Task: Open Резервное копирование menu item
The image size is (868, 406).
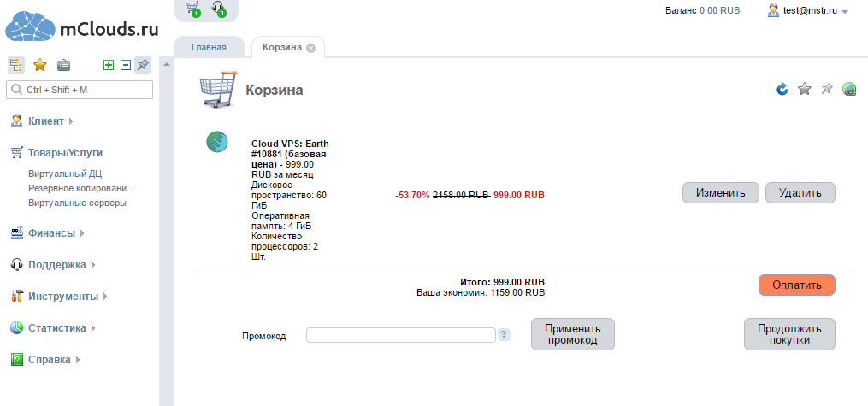Action: [82, 189]
